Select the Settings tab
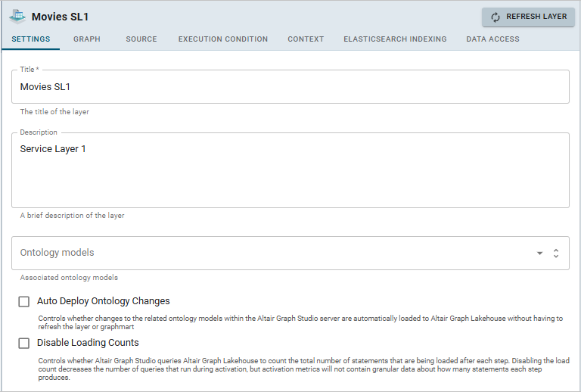 [31, 39]
